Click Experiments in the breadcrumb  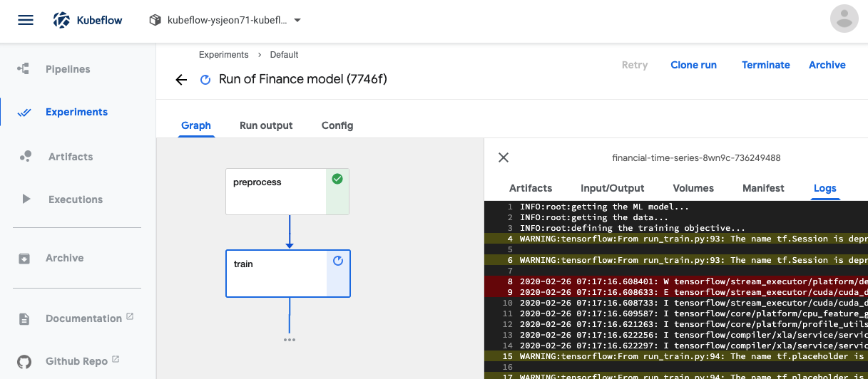(224, 55)
